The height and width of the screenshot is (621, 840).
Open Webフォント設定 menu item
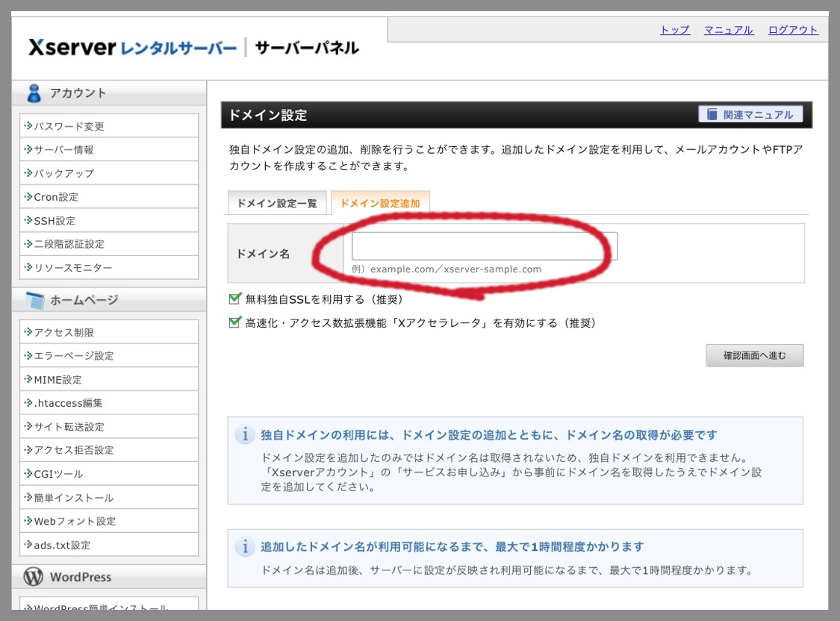tap(109, 522)
